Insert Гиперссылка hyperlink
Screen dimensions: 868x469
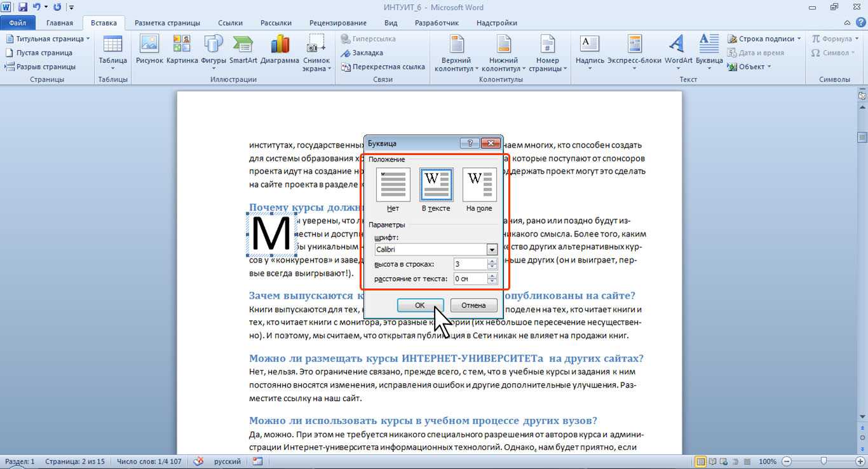pyautogui.click(x=368, y=39)
